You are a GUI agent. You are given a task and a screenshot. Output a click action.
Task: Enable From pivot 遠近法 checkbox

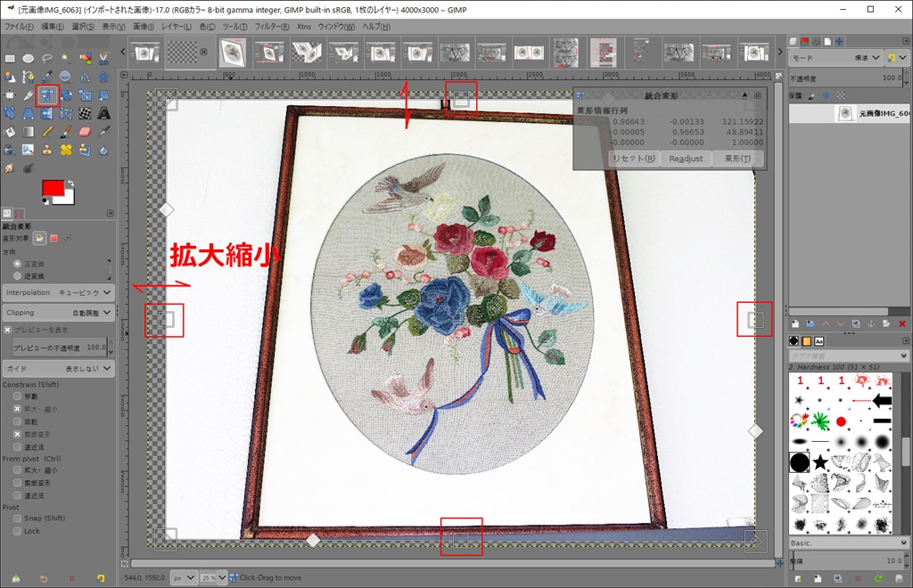(18, 495)
